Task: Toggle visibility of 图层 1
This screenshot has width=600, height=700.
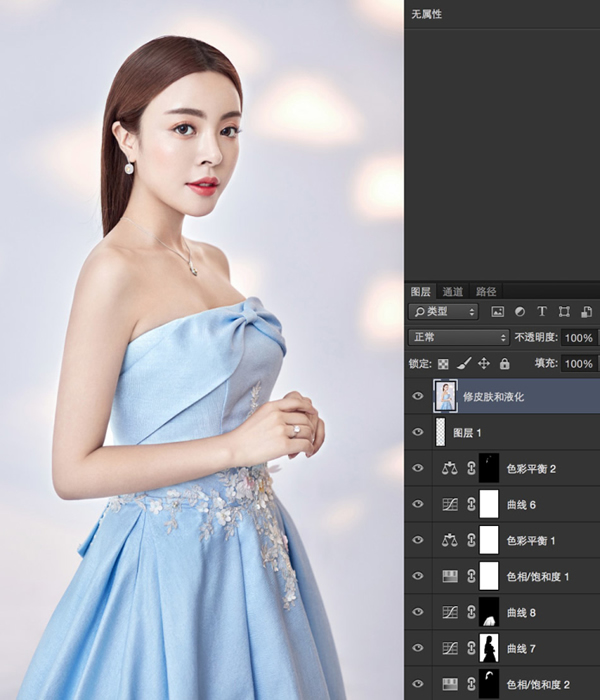Action: (418, 432)
